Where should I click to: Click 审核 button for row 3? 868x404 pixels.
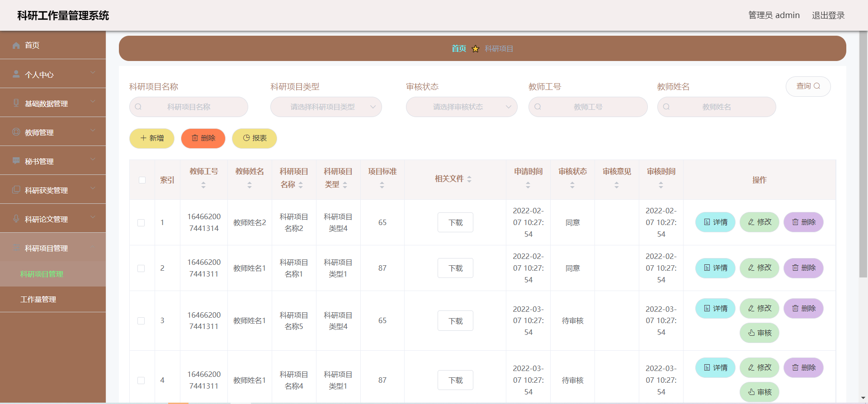coord(759,333)
